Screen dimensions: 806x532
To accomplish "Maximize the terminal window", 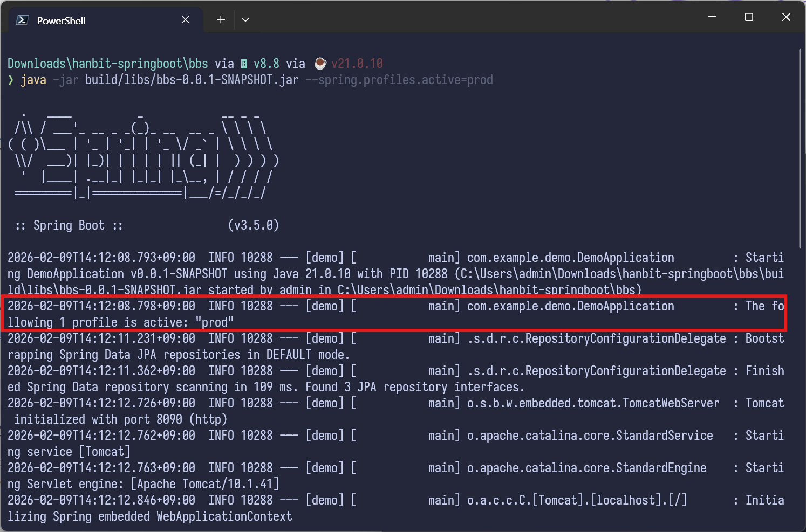I will coord(749,17).
